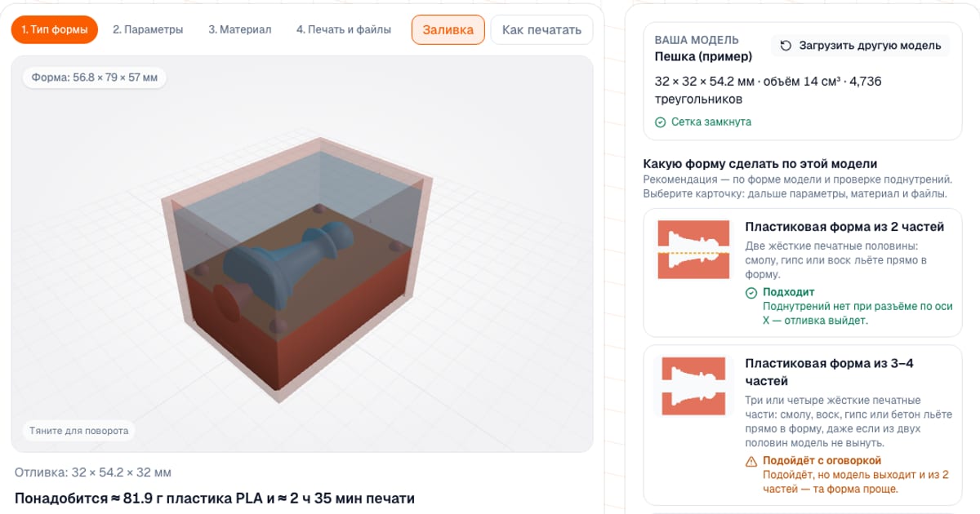Click the 'Какую форму сделать по этой модели' heading
Viewport: 980px width, 514px height.
(x=760, y=164)
